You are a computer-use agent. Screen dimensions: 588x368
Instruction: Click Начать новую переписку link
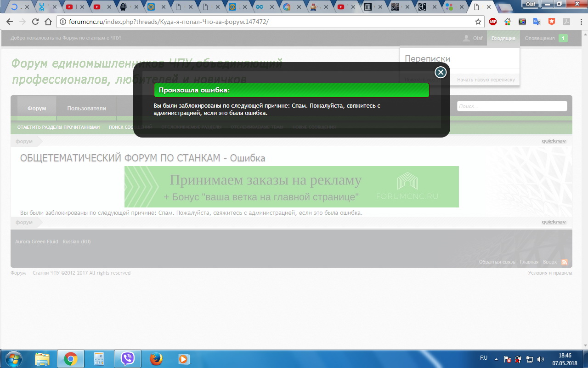(x=486, y=80)
